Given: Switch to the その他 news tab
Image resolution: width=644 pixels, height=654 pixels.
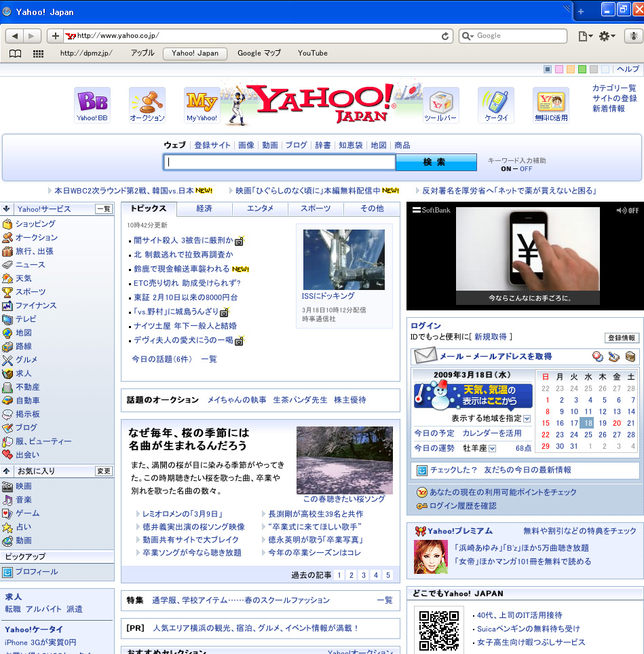Looking at the screenshot, I should [372, 208].
